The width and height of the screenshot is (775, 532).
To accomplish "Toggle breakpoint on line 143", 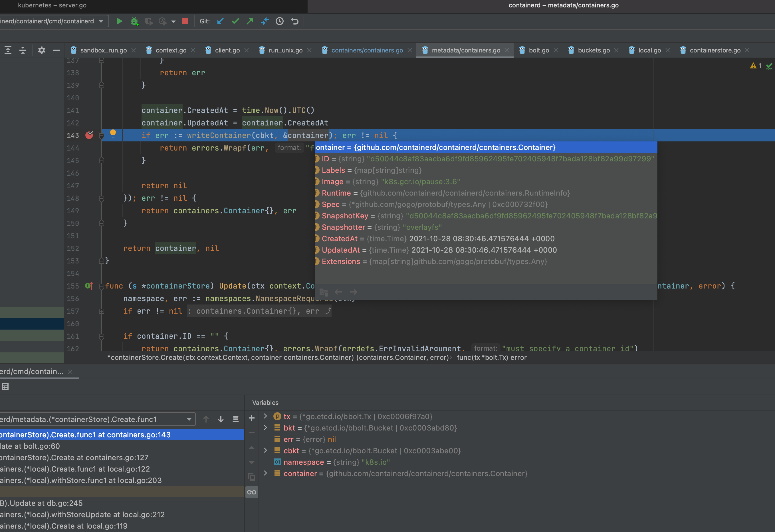I will tap(89, 135).
